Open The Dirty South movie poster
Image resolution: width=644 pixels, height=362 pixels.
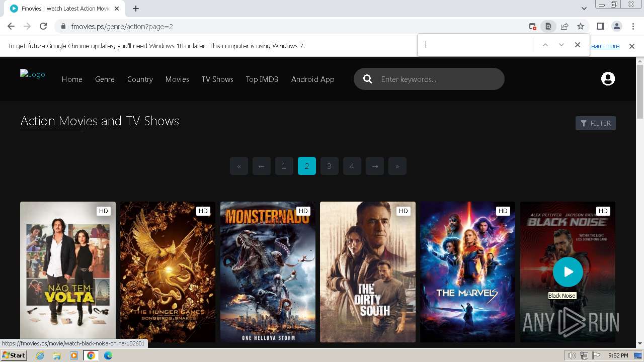click(368, 272)
